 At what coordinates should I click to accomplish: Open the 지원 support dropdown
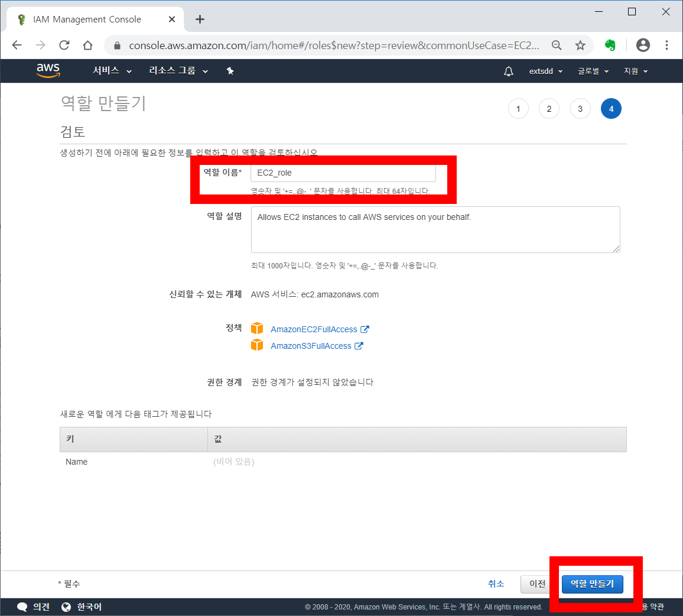point(636,71)
